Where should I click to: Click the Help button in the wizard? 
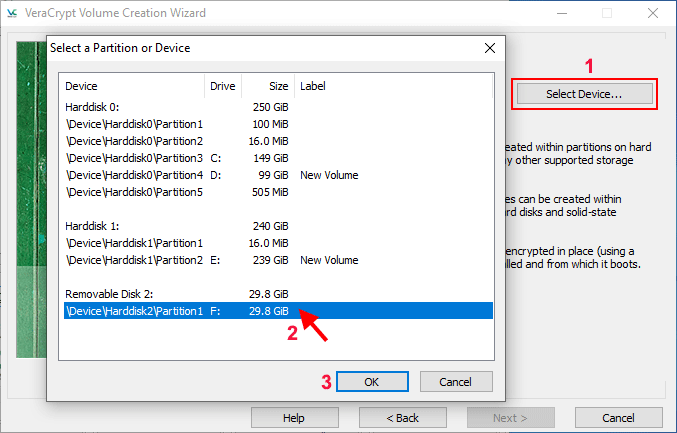pos(294,417)
